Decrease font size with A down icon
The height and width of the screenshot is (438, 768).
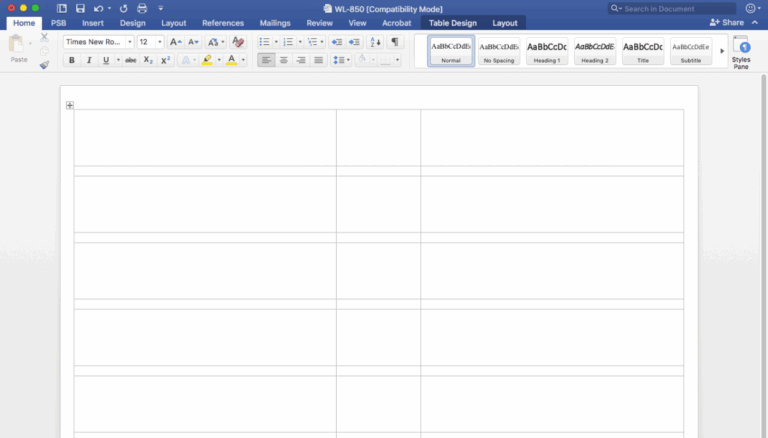coord(193,42)
